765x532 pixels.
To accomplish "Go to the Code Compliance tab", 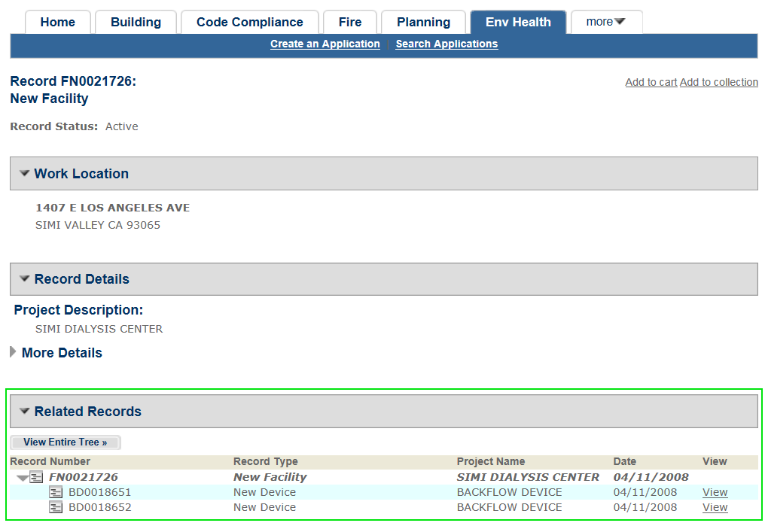I will click(x=249, y=22).
